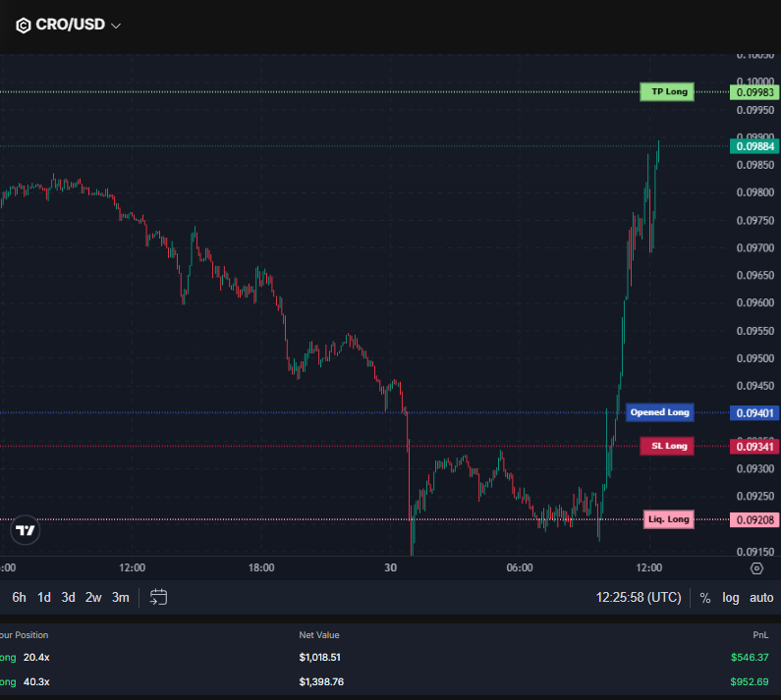The image size is (781, 700).
Task: Click the 06:00 time axis label
Action: pos(520,567)
